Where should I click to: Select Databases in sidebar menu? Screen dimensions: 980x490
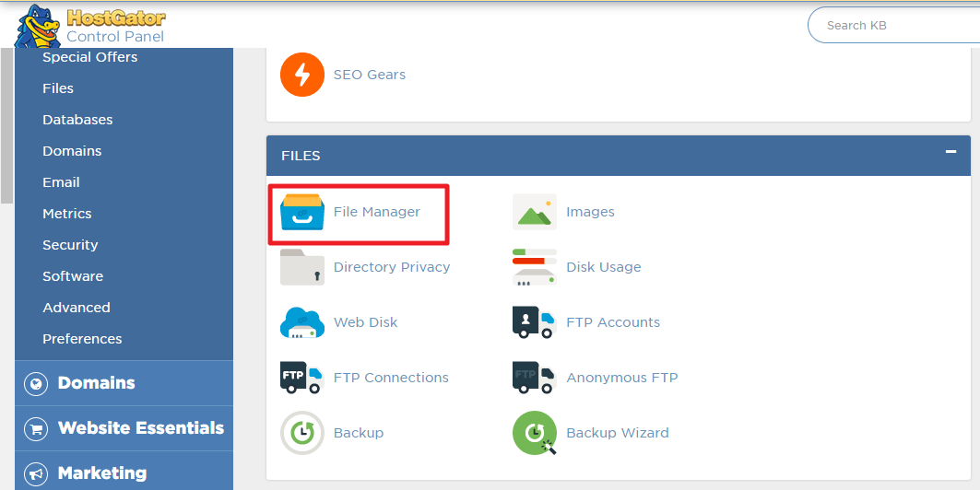click(x=77, y=120)
